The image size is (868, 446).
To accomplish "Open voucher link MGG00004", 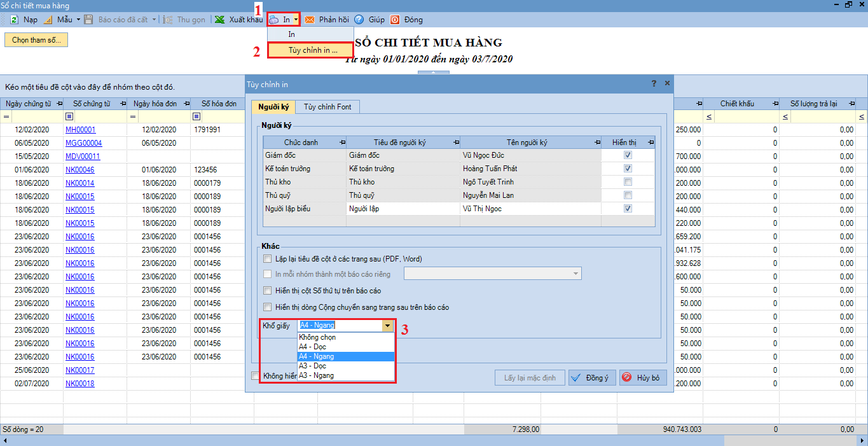I will click(x=84, y=143).
